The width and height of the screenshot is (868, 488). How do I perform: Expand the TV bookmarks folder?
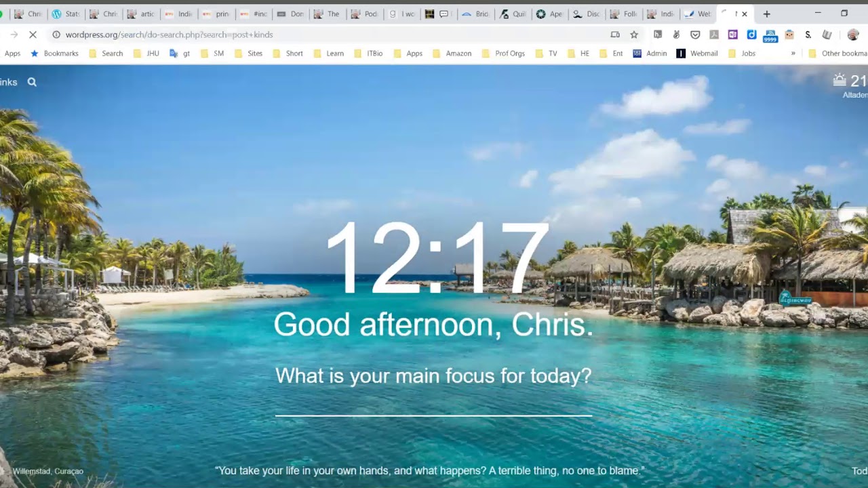(x=546, y=54)
